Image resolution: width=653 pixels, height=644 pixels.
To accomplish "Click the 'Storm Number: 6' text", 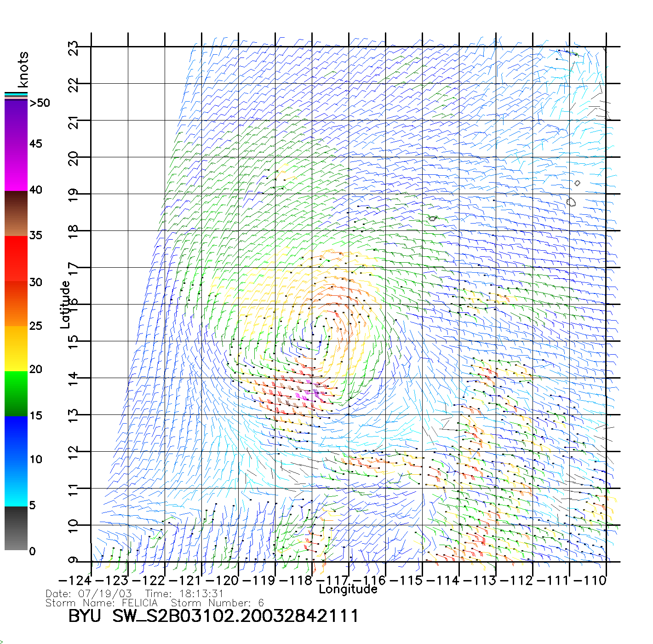I will tap(217, 603).
